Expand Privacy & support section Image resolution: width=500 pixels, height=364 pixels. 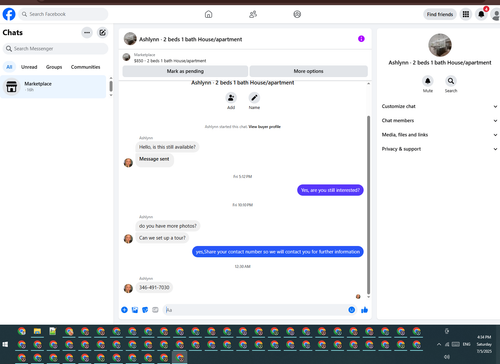(x=440, y=149)
